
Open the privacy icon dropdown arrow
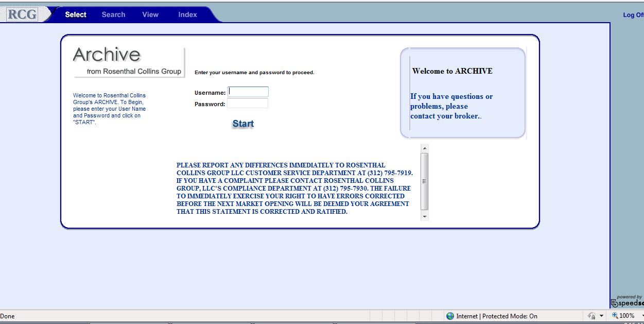(601, 316)
